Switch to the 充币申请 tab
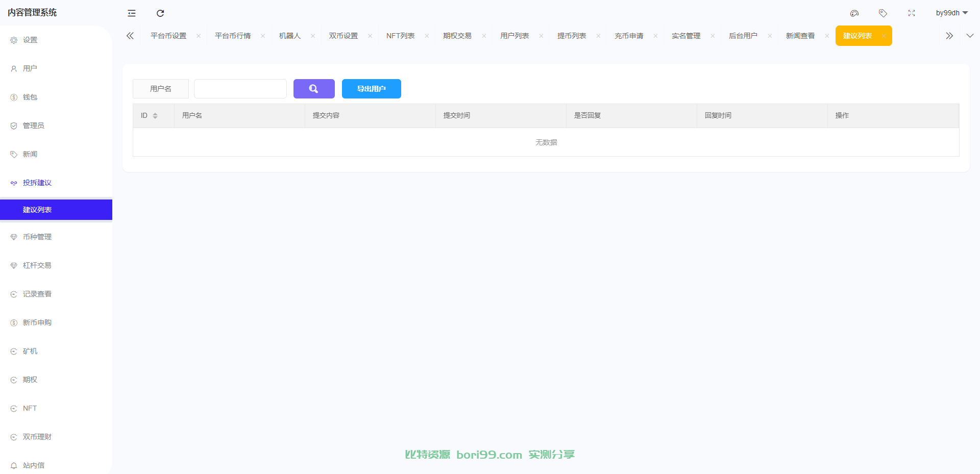980x474 pixels. pyautogui.click(x=629, y=36)
